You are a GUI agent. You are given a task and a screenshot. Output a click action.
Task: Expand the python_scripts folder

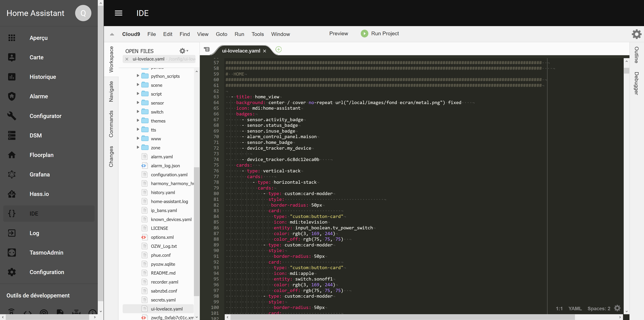[138, 76]
